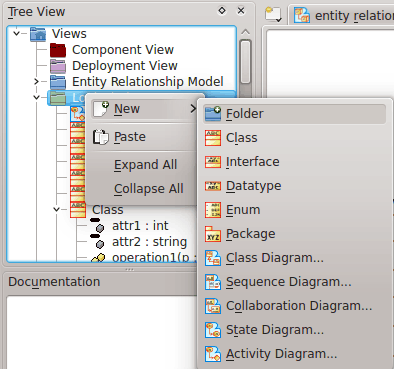The image size is (394, 369).
Task: Click the new tab icon beside diagram tab
Action: point(274,15)
